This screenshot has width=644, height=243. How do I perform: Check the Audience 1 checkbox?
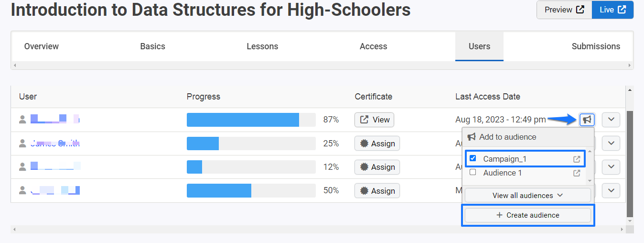pos(473,173)
